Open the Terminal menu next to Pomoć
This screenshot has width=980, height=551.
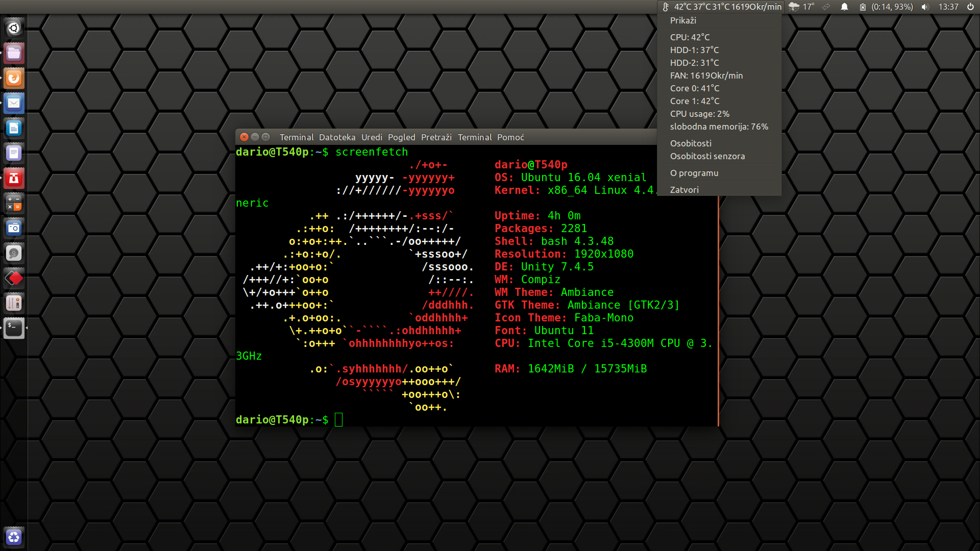coord(475,137)
